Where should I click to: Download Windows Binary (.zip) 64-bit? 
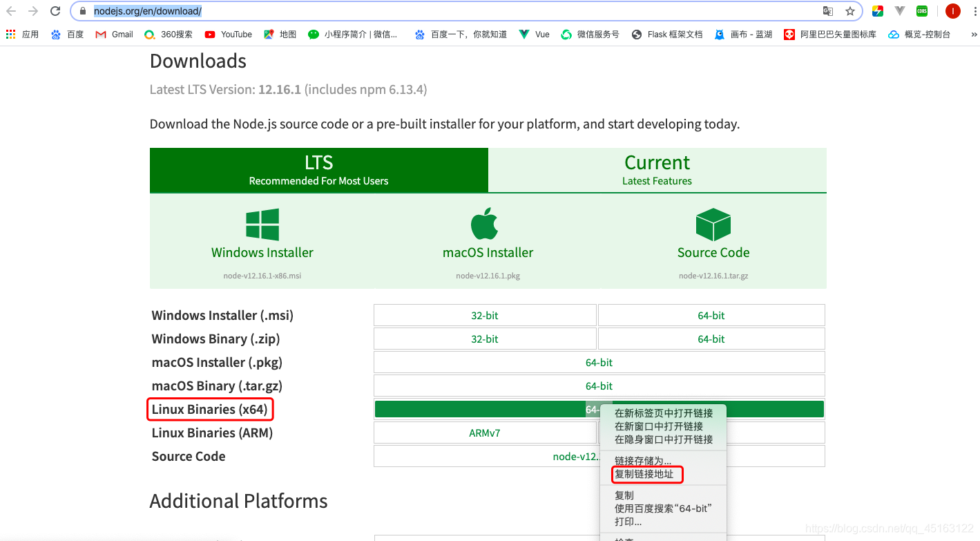(711, 339)
